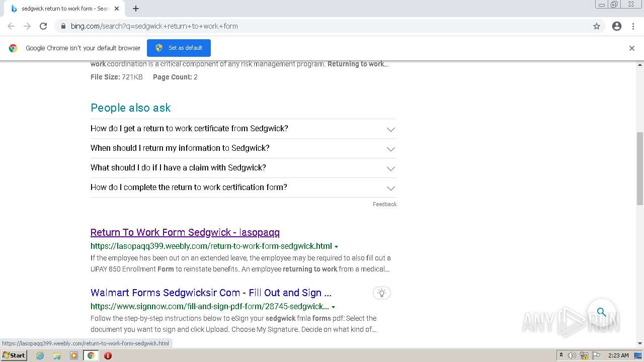Click the scrollbar down arrow

click(640, 343)
